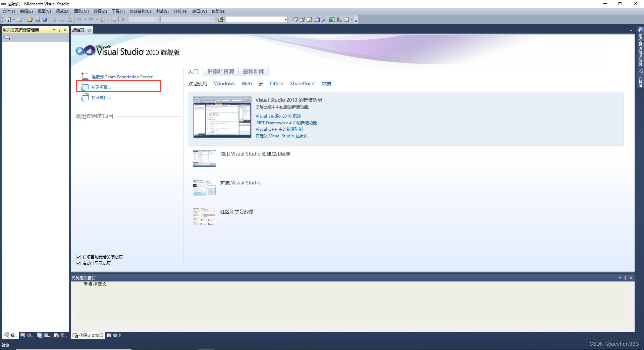Click the Cut scissors icon
Image resolution: width=644 pixels, height=350 pixels.
(54, 19)
